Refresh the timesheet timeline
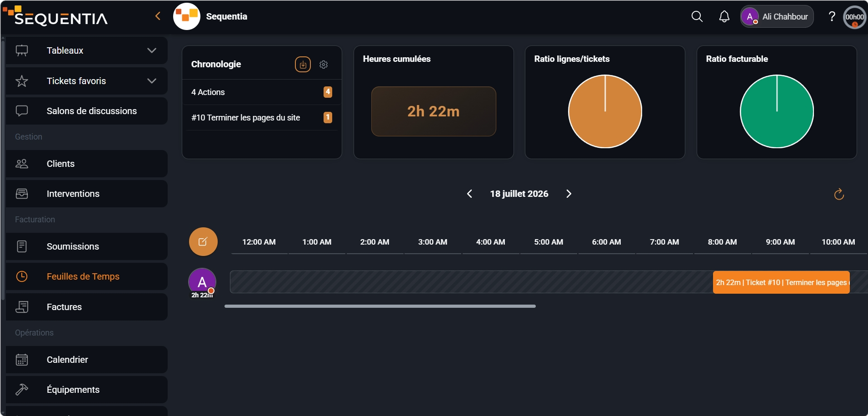The width and height of the screenshot is (868, 416). (x=839, y=194)
